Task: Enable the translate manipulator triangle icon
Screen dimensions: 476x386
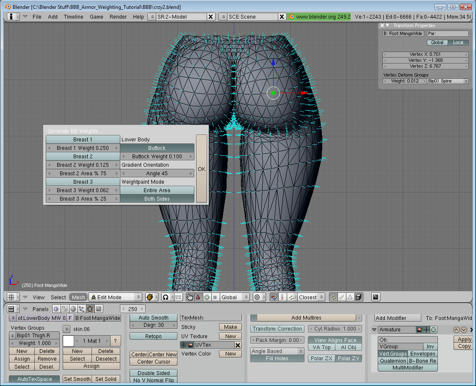Action: 198,297
